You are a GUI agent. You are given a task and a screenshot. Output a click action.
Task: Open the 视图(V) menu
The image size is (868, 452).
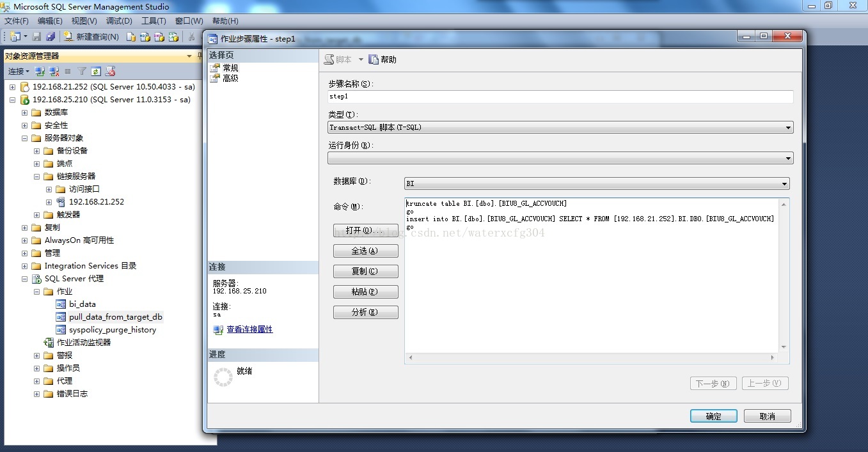pyautogui.click(x=84, y=21)
